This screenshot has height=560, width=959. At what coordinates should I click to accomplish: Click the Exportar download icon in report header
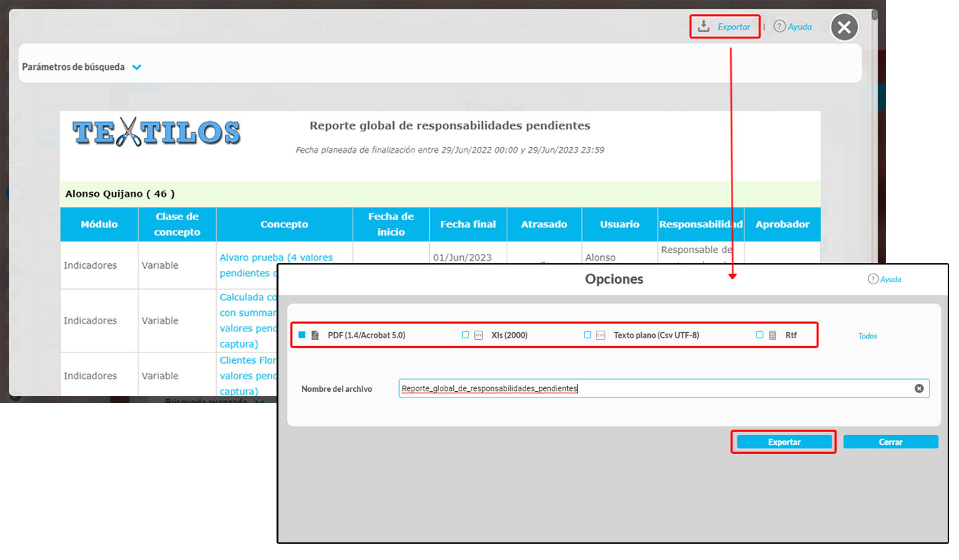point(703,27)
